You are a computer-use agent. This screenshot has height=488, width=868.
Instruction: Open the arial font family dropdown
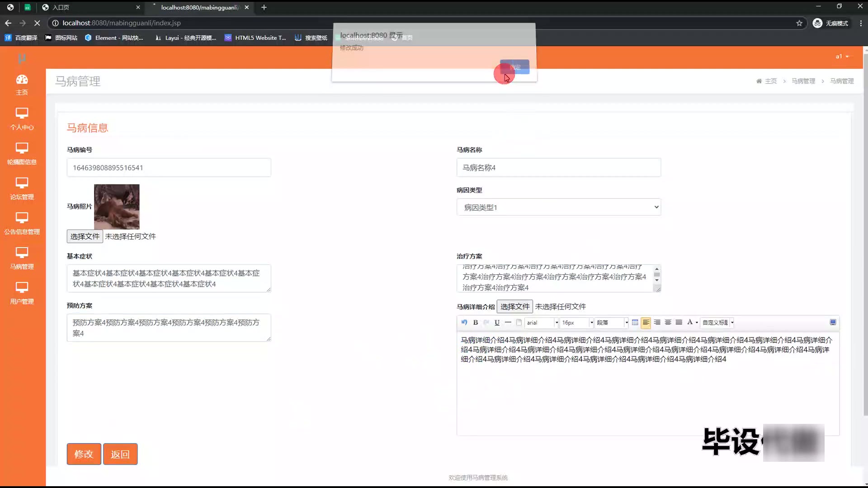click(542, 323)
